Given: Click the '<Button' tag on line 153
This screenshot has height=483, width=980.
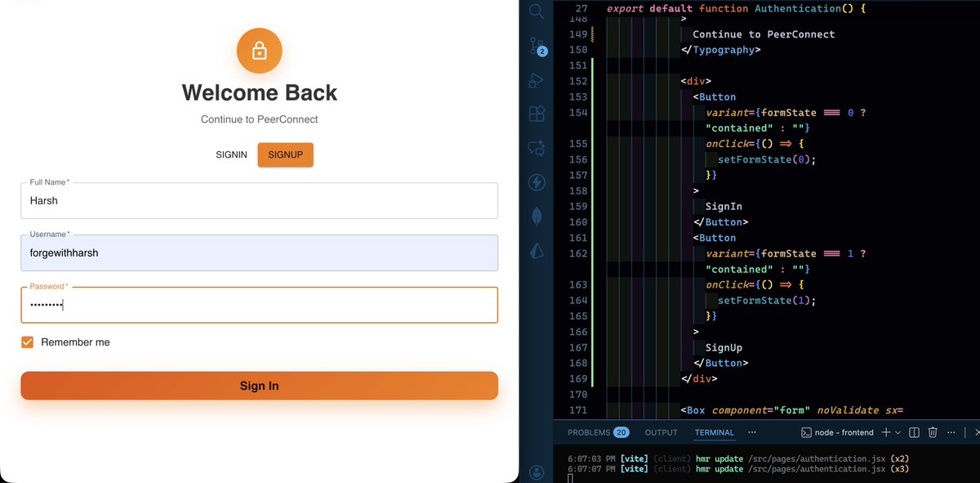Looking at the screenshot, I should pyautogui.click(x=715, y=97).
